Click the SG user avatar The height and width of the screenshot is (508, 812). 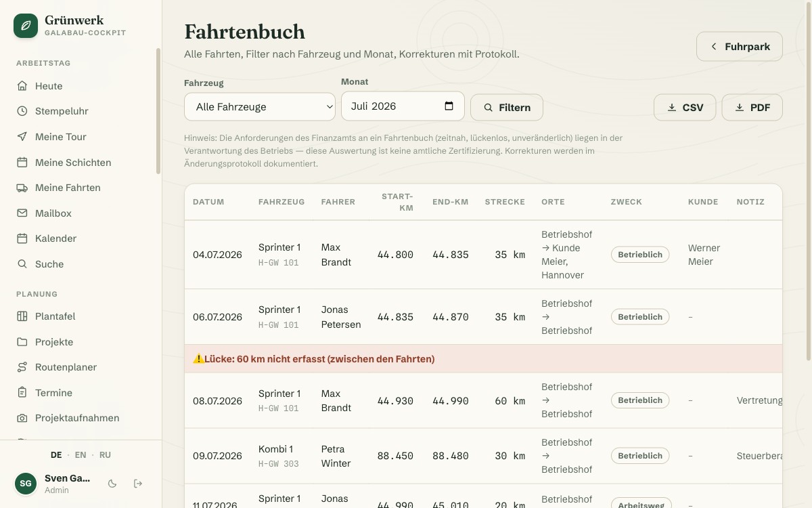tap(26, 484)
